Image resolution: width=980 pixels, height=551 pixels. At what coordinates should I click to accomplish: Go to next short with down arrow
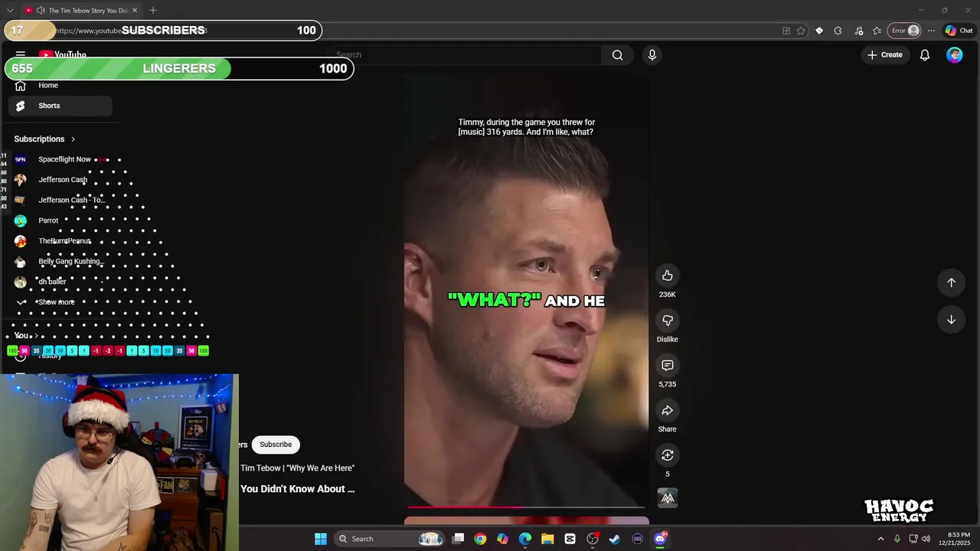point(951,320)
